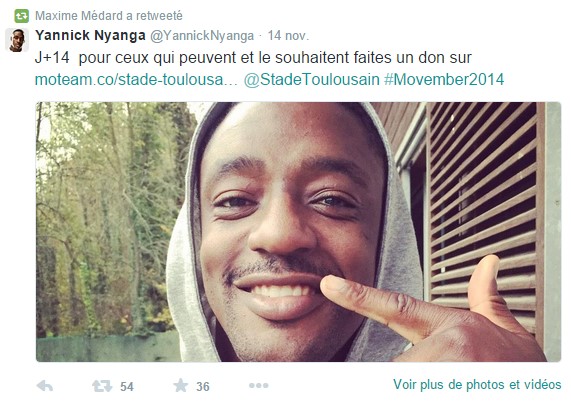Open the @YannickNyanga handle
Viewport: 571px width, 408px height.
[x=202, y=36]
